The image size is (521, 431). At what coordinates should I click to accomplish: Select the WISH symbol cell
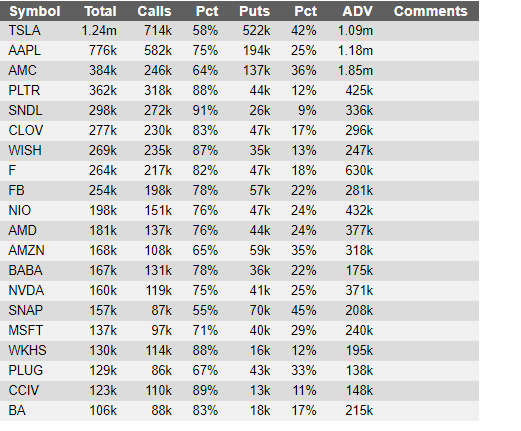click(x=25, y=151)
